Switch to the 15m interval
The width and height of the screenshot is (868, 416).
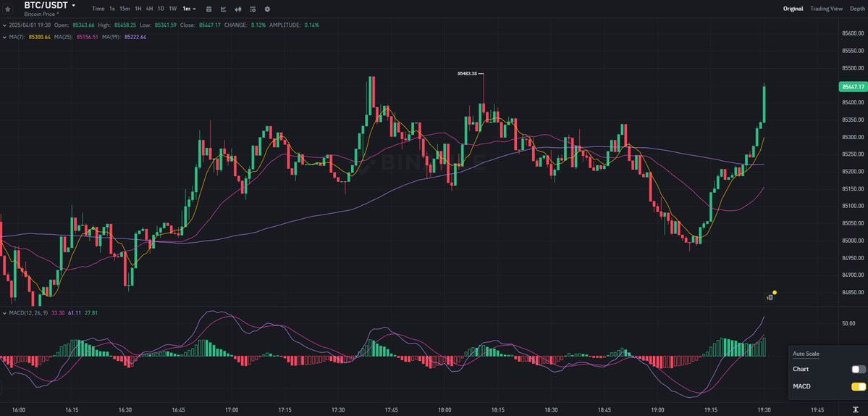(125, 9)
